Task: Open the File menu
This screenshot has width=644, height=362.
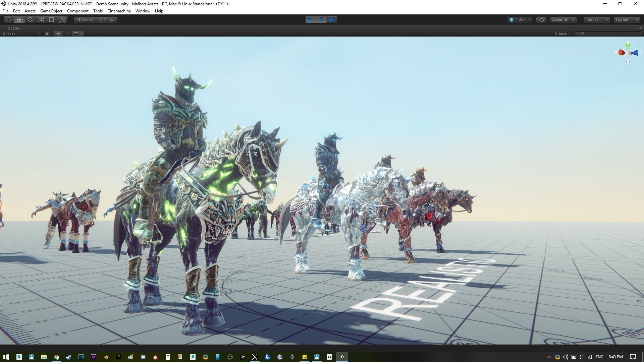Action: click(x=5, y=11)
